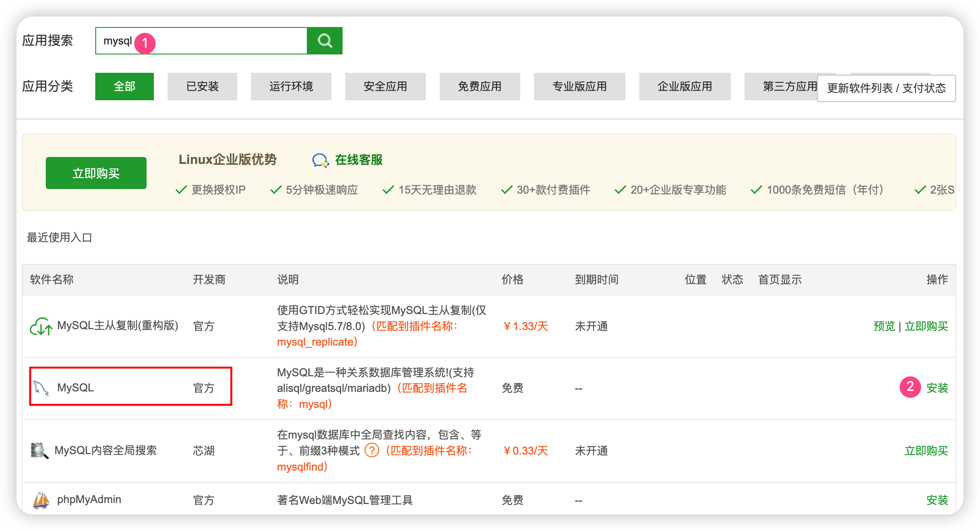Show the 安全应用 category
Screen dimensions: 980x531
tap(386, 87)
